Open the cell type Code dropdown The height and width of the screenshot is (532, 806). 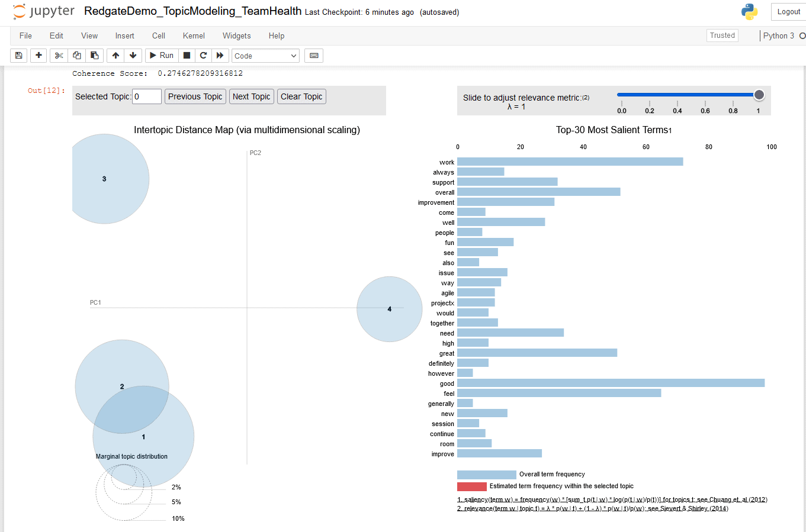(265, 56)
